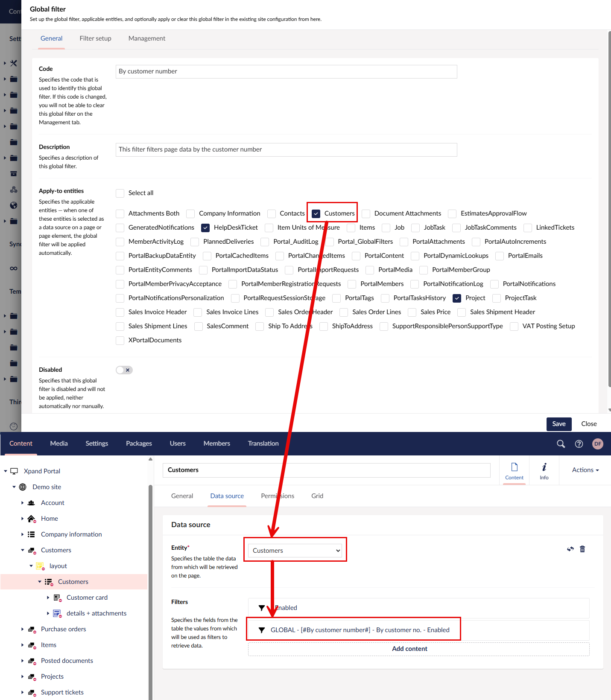Expand the Purchase orders tree node

coord(23,629)
